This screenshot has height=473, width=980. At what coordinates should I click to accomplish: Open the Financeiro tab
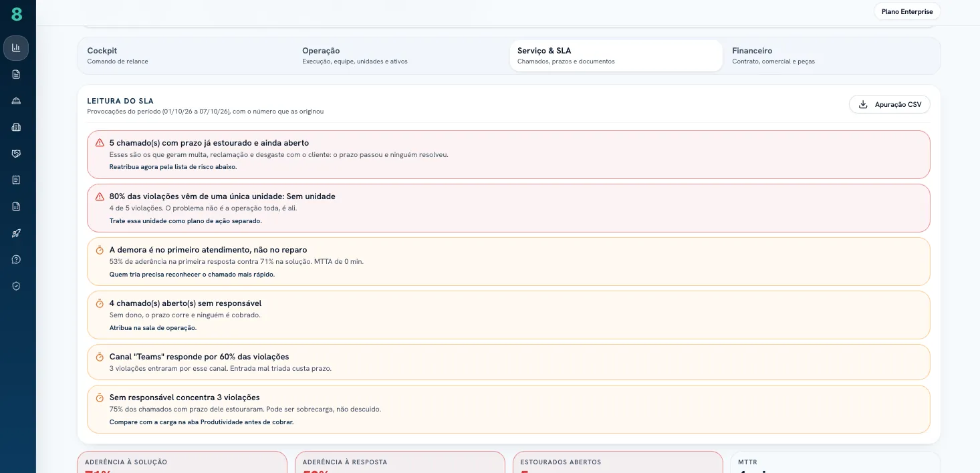(x=832, y=55)
